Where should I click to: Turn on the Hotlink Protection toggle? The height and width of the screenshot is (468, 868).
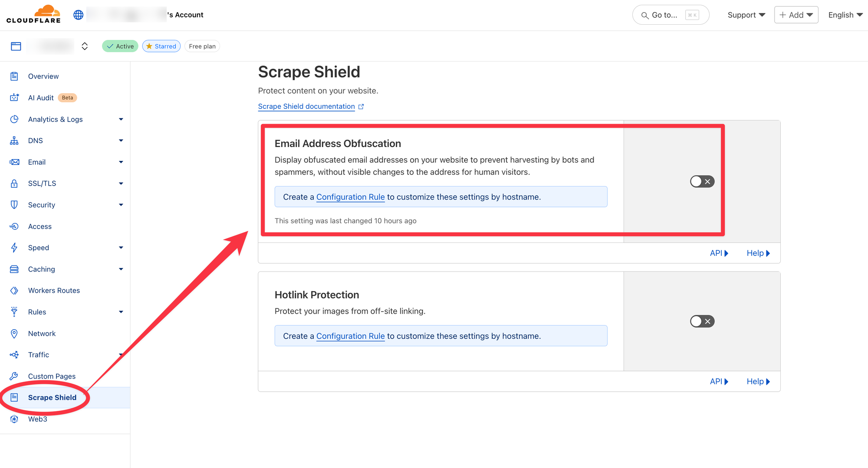(702, 321)
